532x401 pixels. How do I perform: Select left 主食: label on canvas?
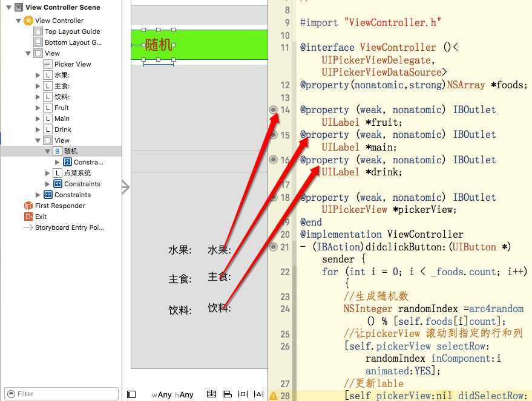click(x=180, y=279)
